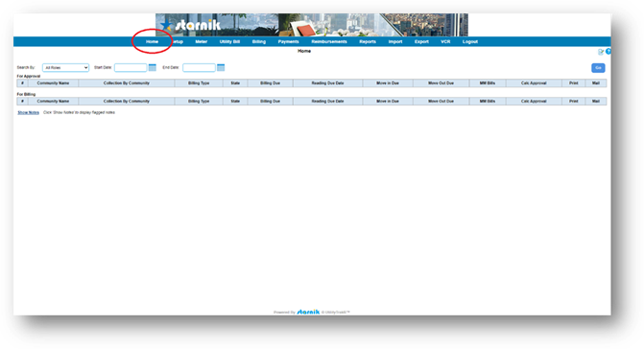Click the Starnik logo in the banner

click(191, 26)
